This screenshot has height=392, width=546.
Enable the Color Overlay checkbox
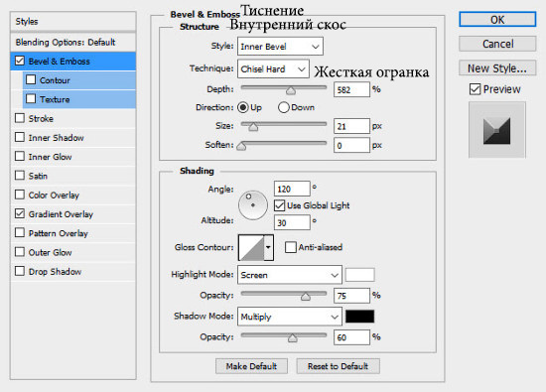pos(20,195)
